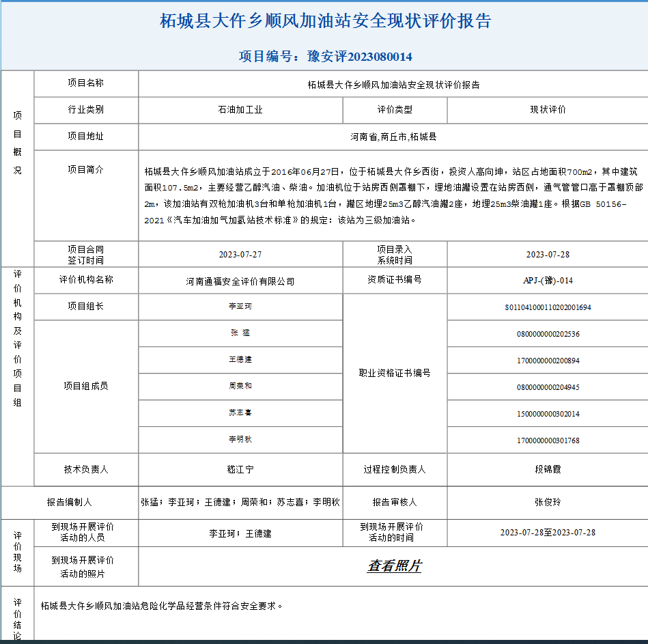Viewport: 648px width, 644px height.
Task: Select the vertical 项目概况 section header
Action: [x=17, y=143]
